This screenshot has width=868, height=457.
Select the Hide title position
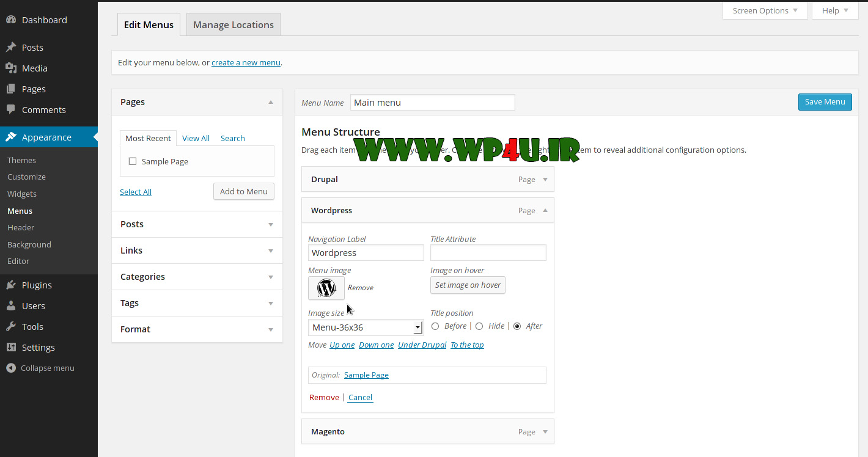[479, 326]
